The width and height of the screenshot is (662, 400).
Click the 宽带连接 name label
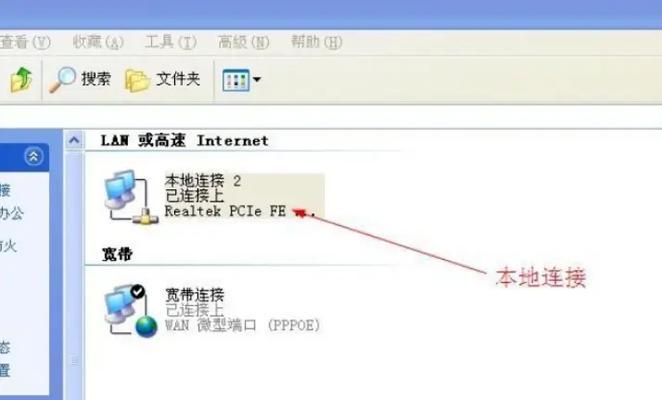195,295
